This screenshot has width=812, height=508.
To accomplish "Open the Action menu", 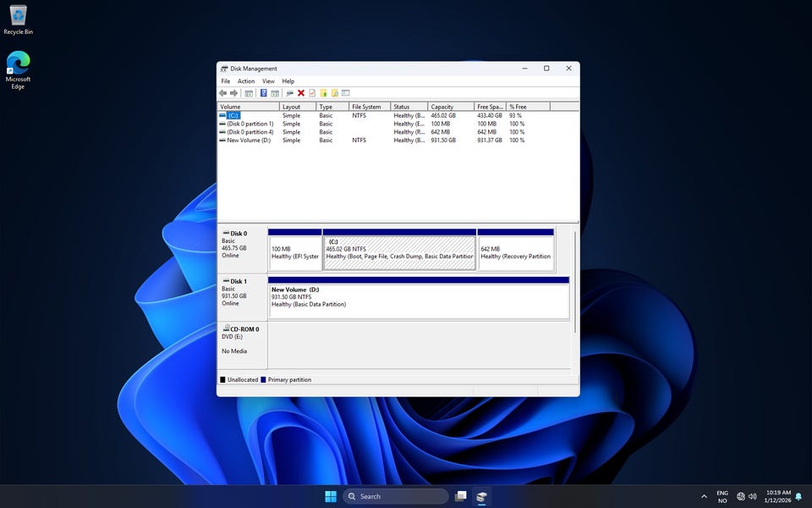I will (x=246, y=81).
